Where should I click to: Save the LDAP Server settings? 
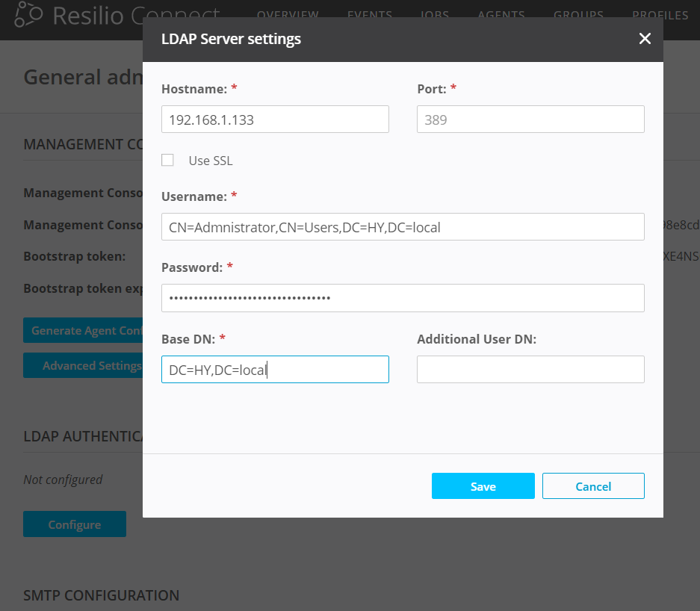(483, 486)
